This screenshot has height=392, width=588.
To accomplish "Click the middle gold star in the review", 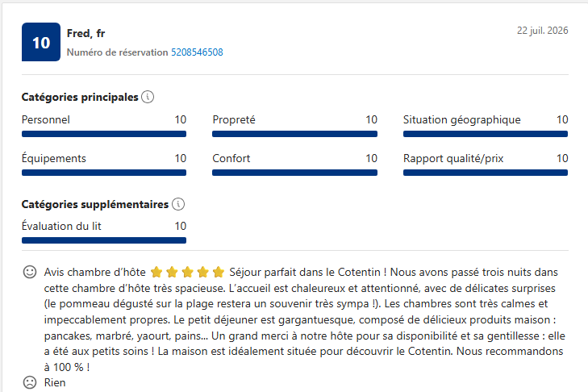I will [x=187, y=272].
